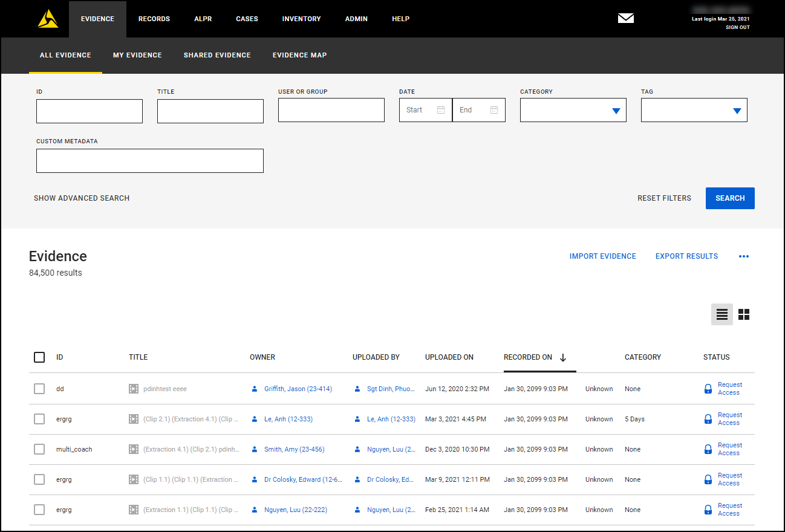Screen dimensions: 785x532
Task: Select all evidence with the header checkbox
Action: [39, 357]
